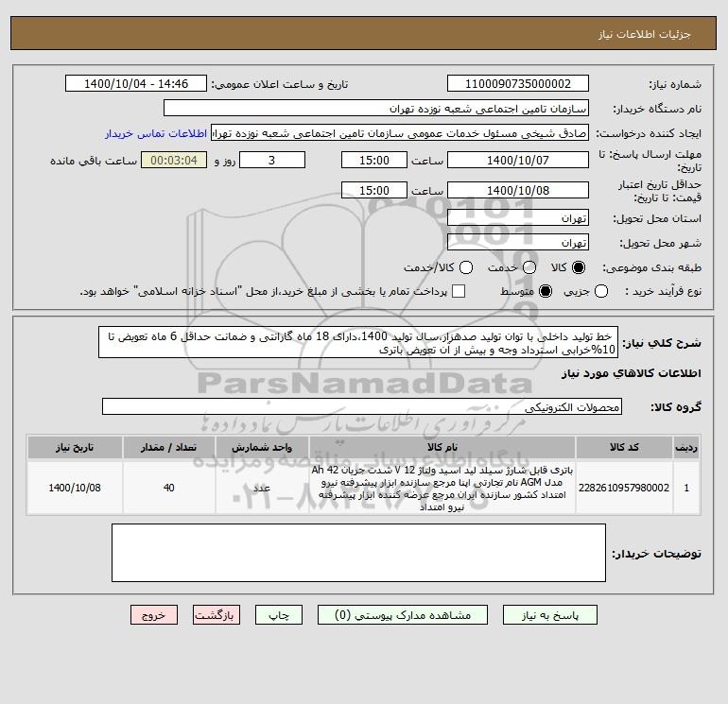The height and width of the screenshot is (704, 728).
Task: Select the خدمت radio button
Action: [x=529, y=267]
